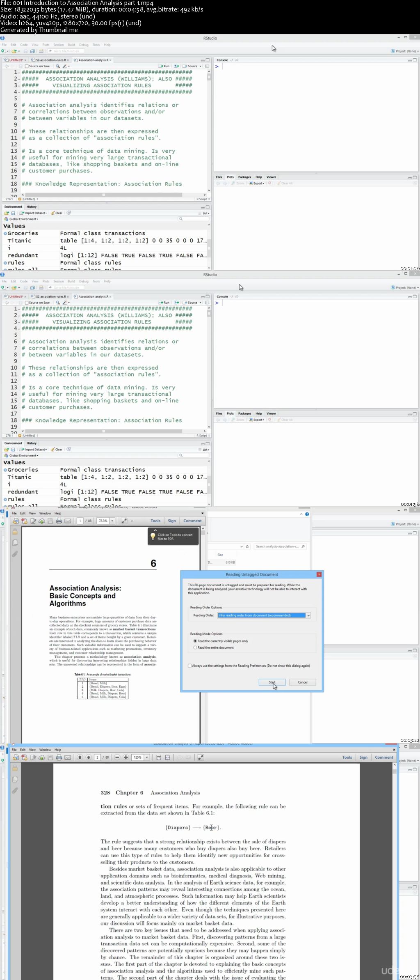Open the Tools pane in the 72.3% Adobe window
Image resolution: width=420 pixels, height=980 pixels.
[x=155, y=521]
